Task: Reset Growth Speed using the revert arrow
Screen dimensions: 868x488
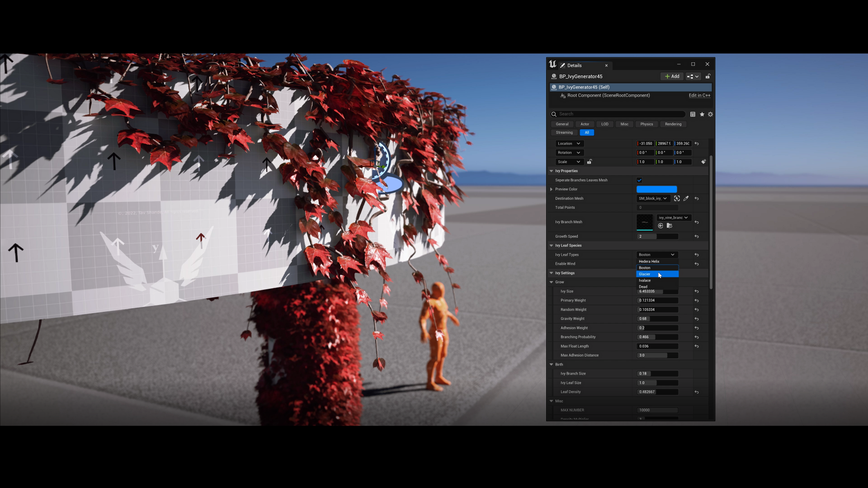Action: 697,236
